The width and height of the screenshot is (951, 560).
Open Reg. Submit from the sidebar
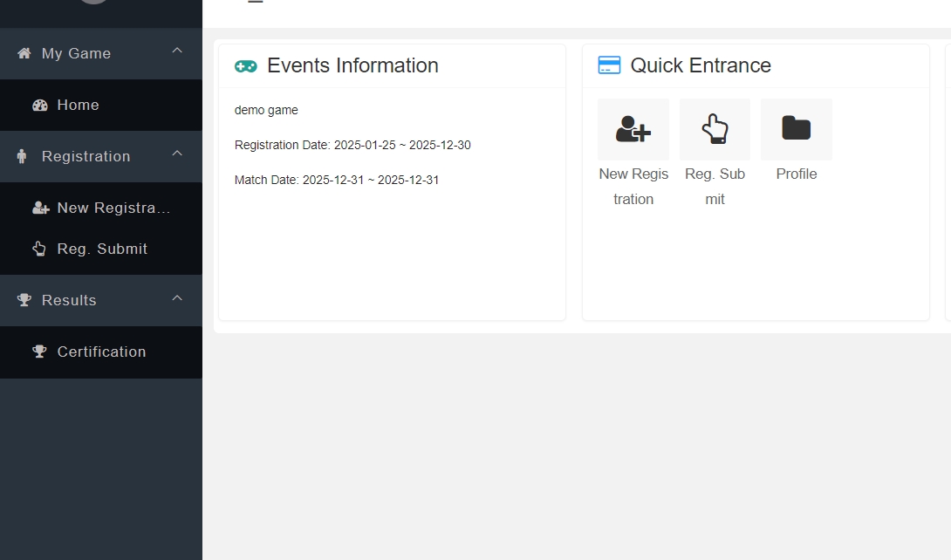[x=102, y=248]
